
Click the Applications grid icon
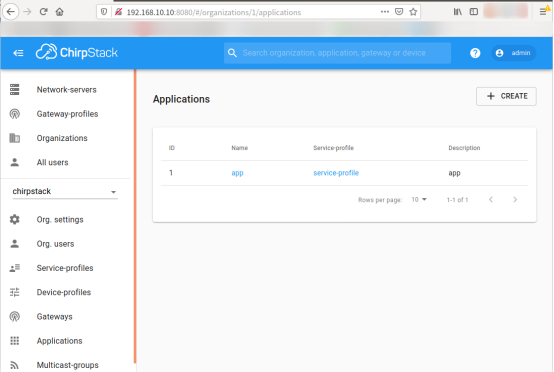click(x=14, y=341)
